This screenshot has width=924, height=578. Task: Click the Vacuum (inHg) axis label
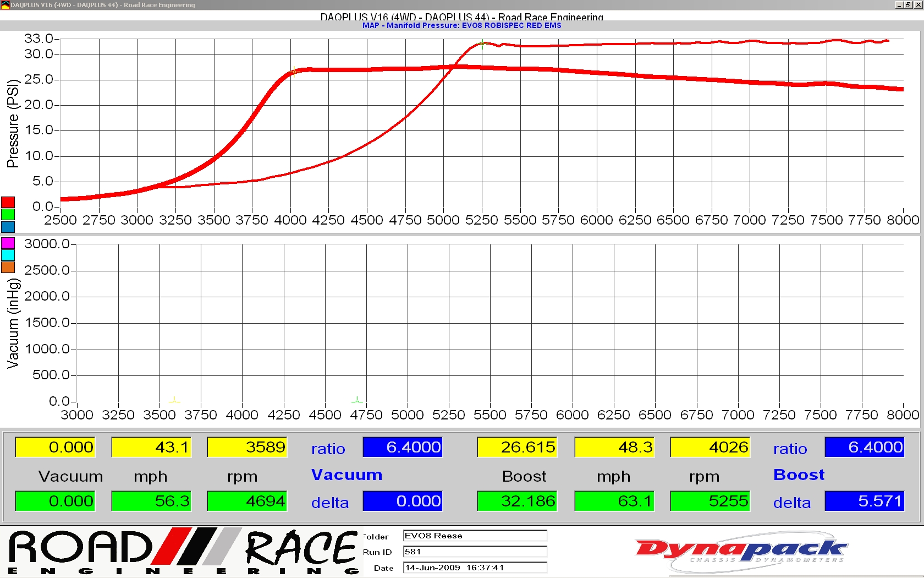[13, 324]
